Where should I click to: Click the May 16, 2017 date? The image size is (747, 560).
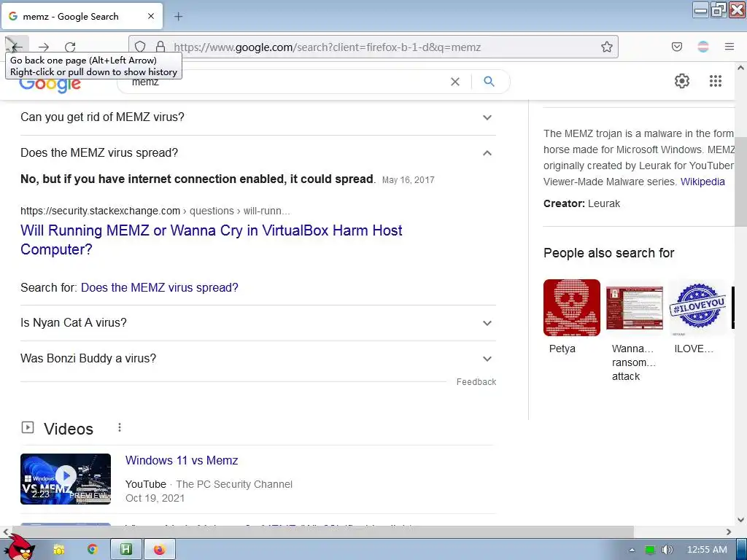pos(409,180)
